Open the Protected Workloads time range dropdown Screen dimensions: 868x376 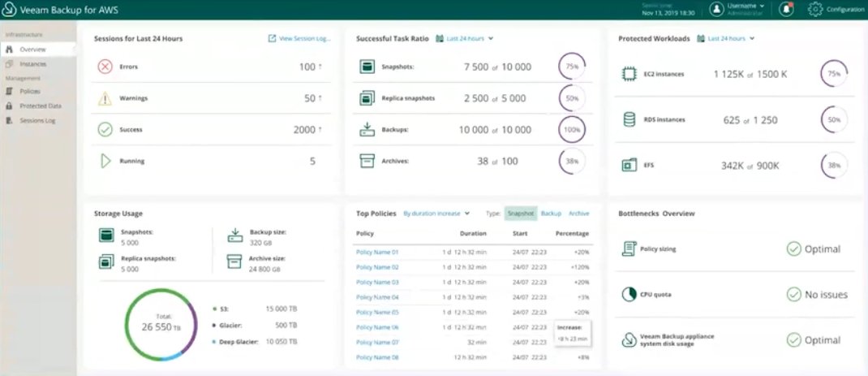tap(726, 39)
